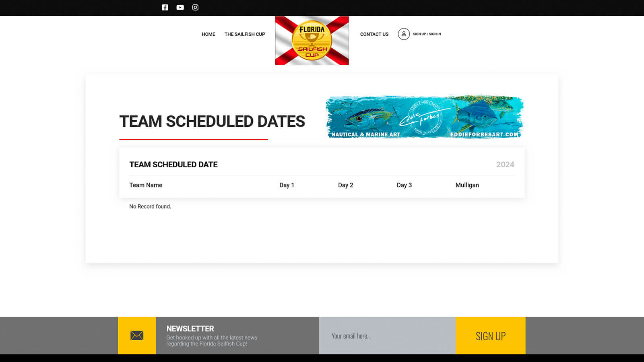Click the Day 3 column header

(404, 185)
